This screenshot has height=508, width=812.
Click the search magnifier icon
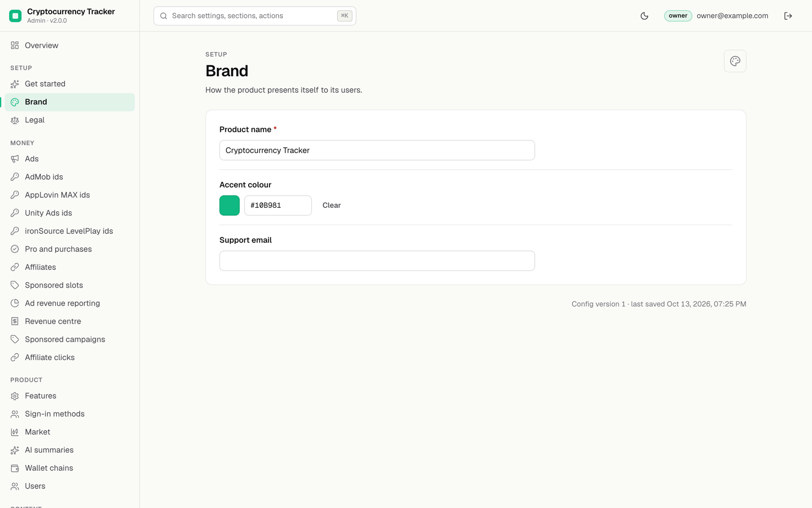click(x=164, y=16)
